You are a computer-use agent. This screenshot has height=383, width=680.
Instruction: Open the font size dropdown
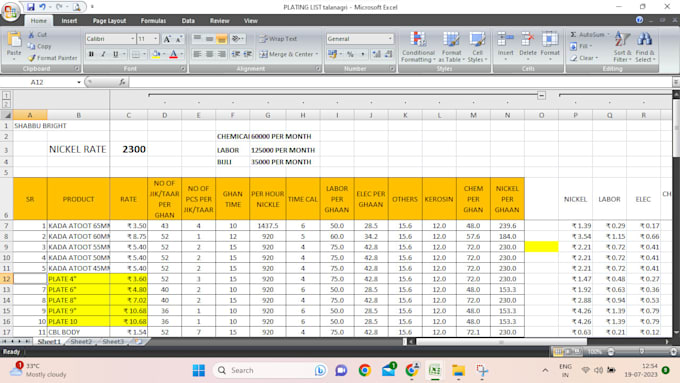click(155, 39)
